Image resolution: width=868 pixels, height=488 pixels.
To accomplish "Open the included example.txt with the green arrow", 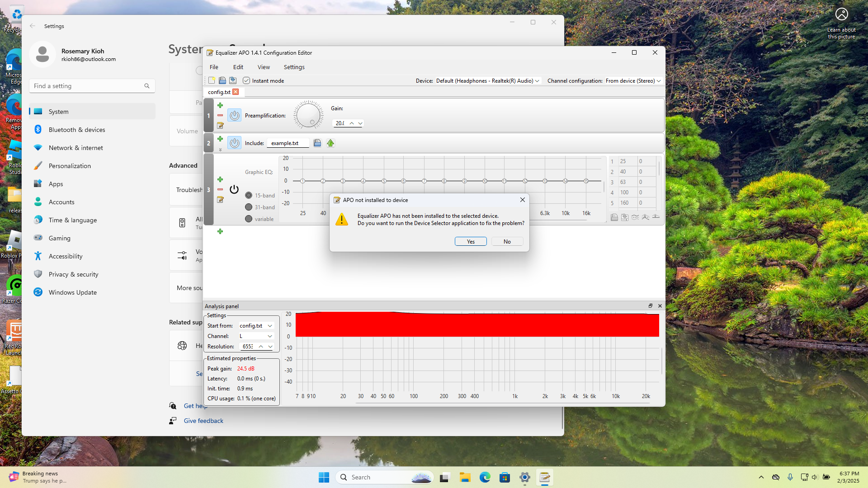I will (x=330, y=143).
